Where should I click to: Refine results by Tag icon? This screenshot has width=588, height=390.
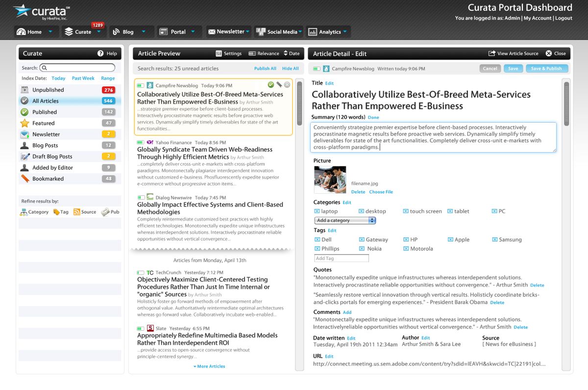[56, 212]
